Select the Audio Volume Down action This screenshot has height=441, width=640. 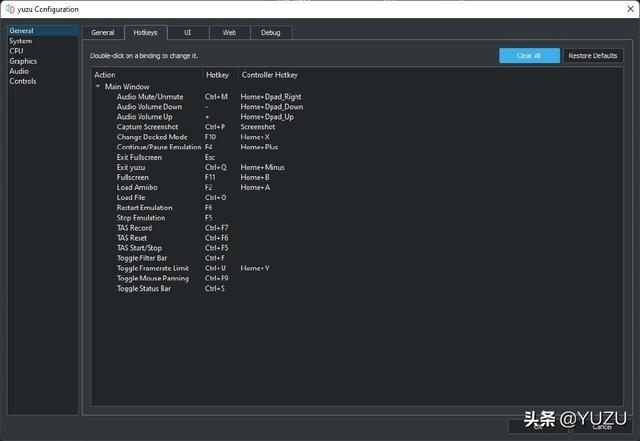coord(149,107)
